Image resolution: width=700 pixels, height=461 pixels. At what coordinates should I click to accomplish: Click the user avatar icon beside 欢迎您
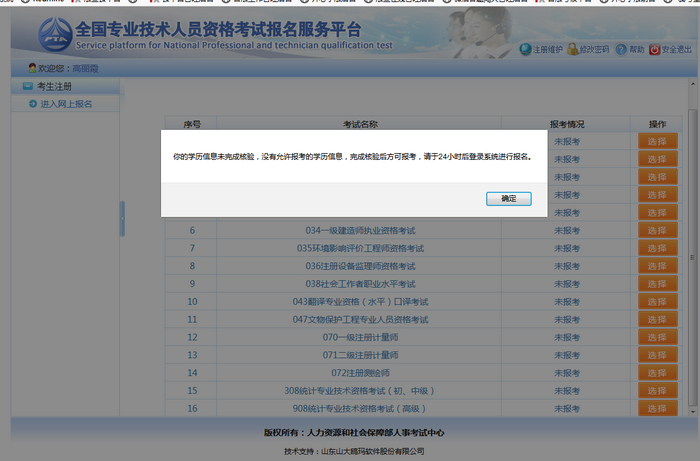click(32, 68)
